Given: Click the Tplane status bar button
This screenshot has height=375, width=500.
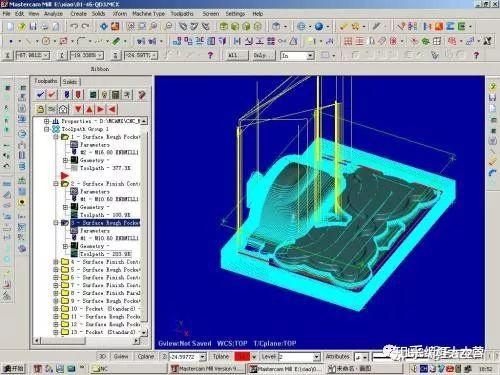Looking at the screenshot, I should [220, 357].
